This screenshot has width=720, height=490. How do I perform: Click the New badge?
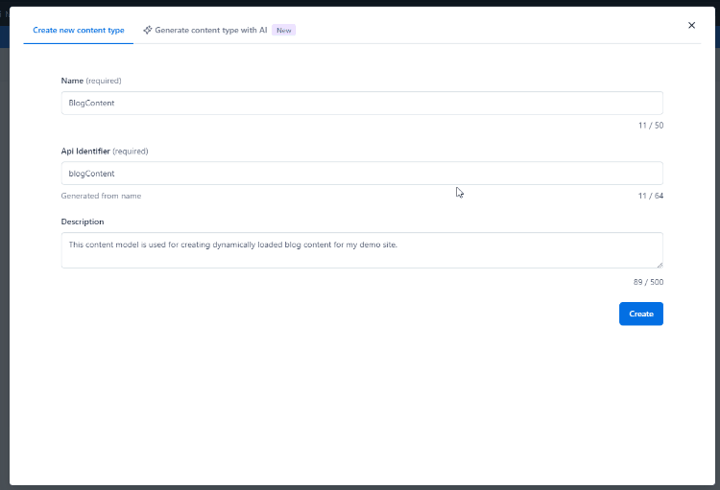coord(284,30)
